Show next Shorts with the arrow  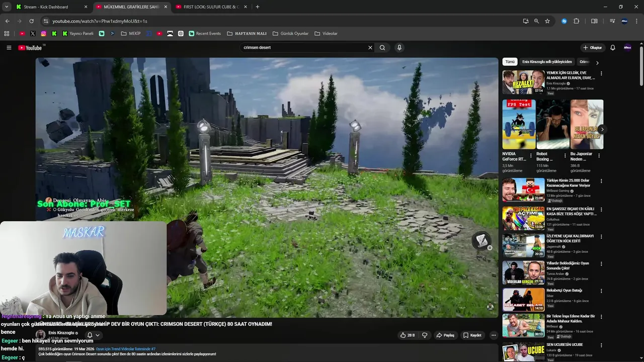click(x=602, y=129)
